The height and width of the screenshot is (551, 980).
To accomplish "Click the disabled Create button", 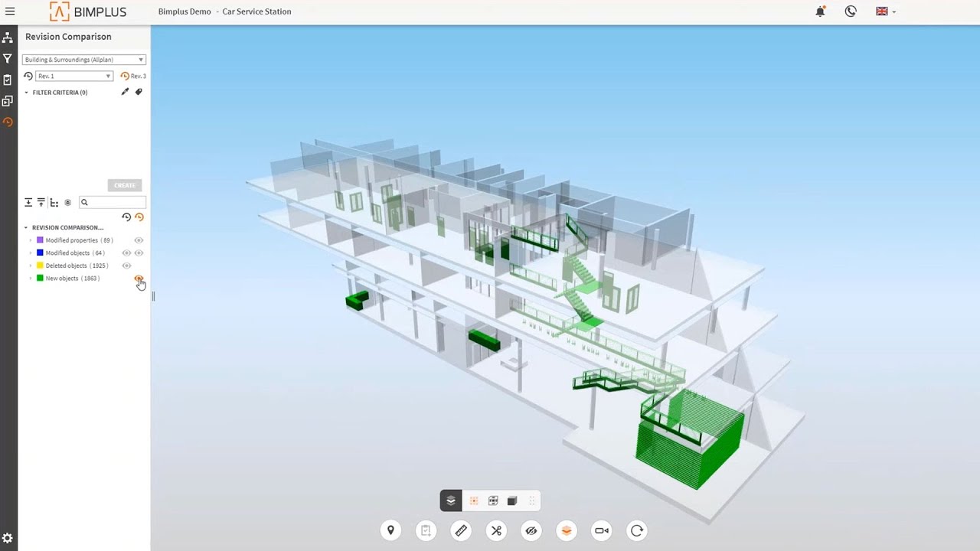I will click(x=125, y=185).
